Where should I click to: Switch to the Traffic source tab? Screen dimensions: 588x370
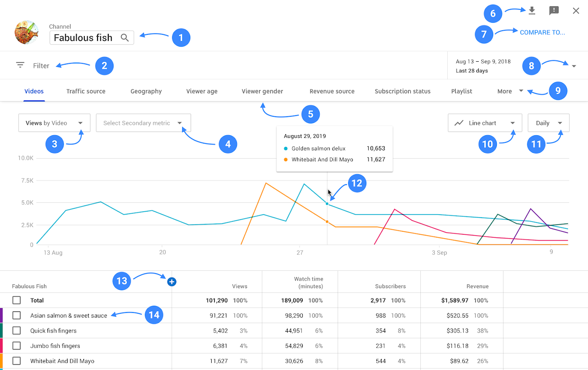tap(86, 91)
